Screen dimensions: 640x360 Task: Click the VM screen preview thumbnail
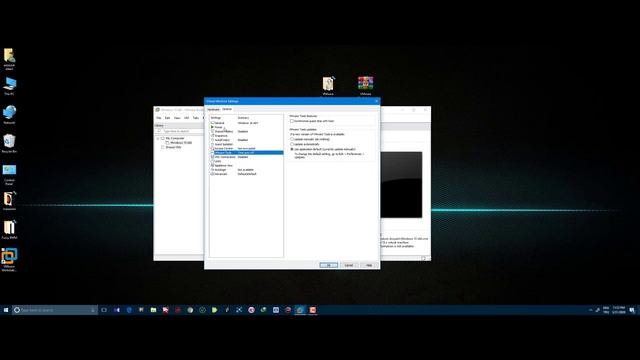[x=401, y=184]
